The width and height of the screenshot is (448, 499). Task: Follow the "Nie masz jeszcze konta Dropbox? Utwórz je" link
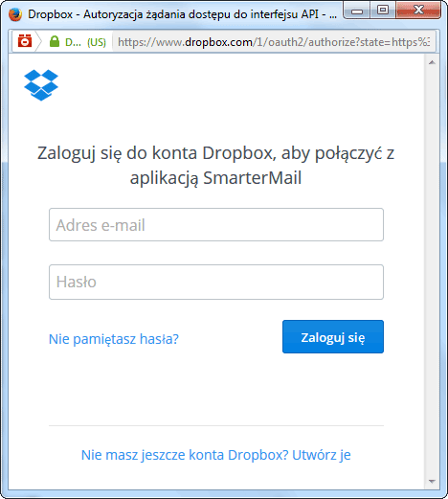[x=216, y=455]
